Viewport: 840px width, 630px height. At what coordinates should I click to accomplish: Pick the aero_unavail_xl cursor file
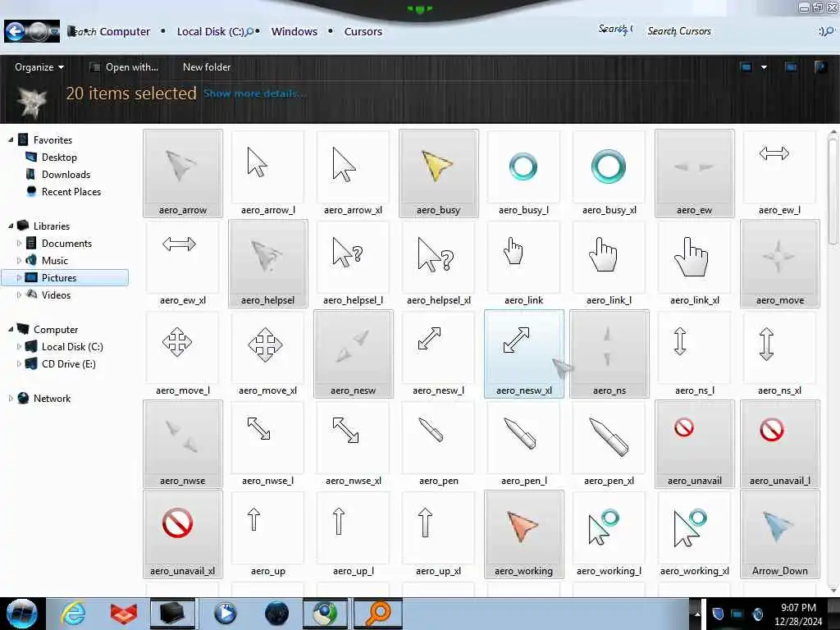[x=183, y=534]
